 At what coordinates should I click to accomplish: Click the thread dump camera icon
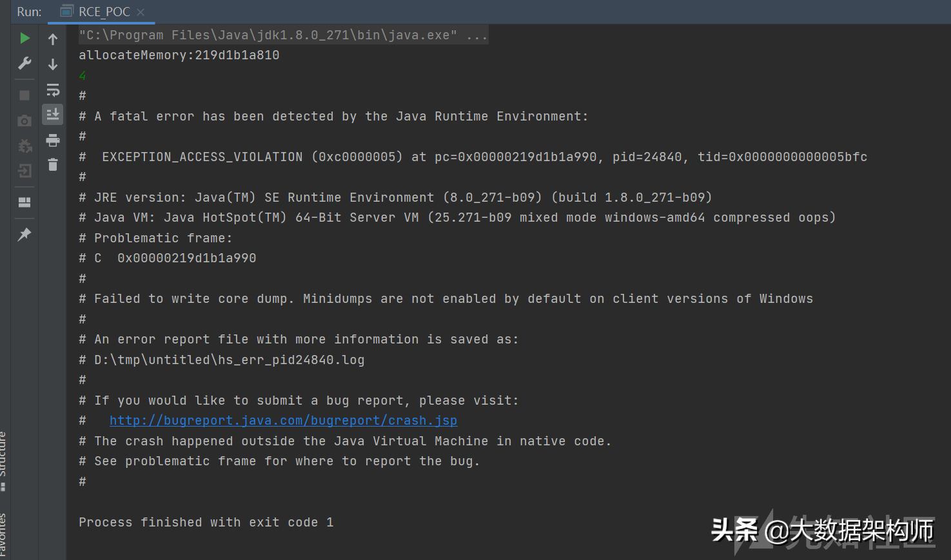(x=25, y=121)
